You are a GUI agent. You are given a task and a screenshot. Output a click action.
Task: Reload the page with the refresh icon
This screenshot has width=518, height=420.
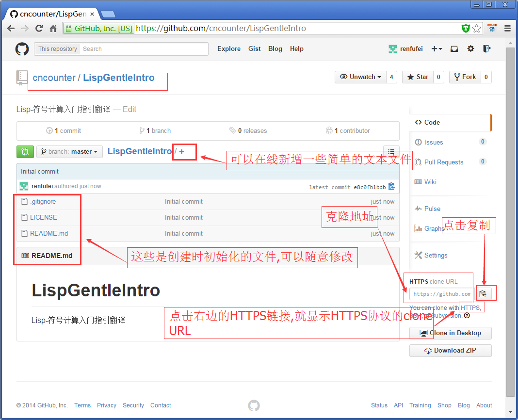coord(39,29)
